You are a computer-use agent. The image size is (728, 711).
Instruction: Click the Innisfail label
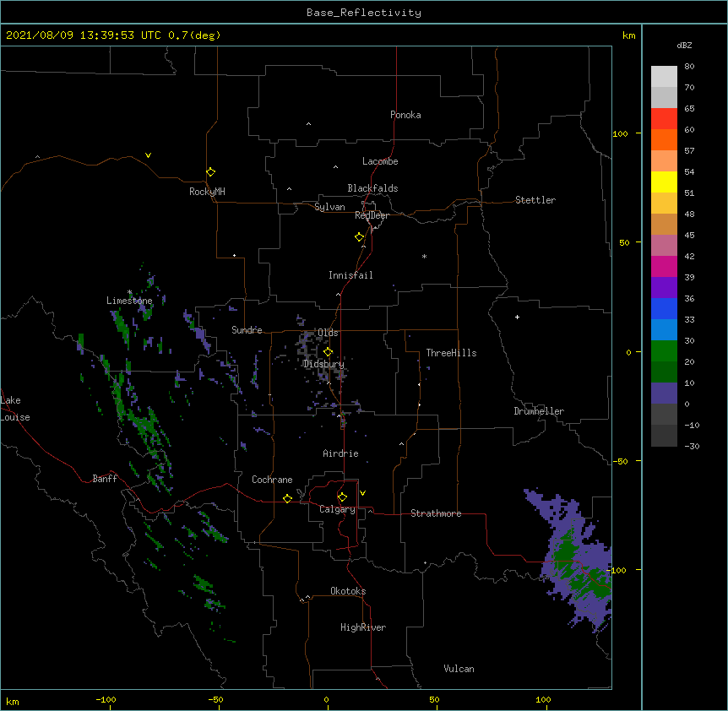pyautogui.click(x=350, y=275)
